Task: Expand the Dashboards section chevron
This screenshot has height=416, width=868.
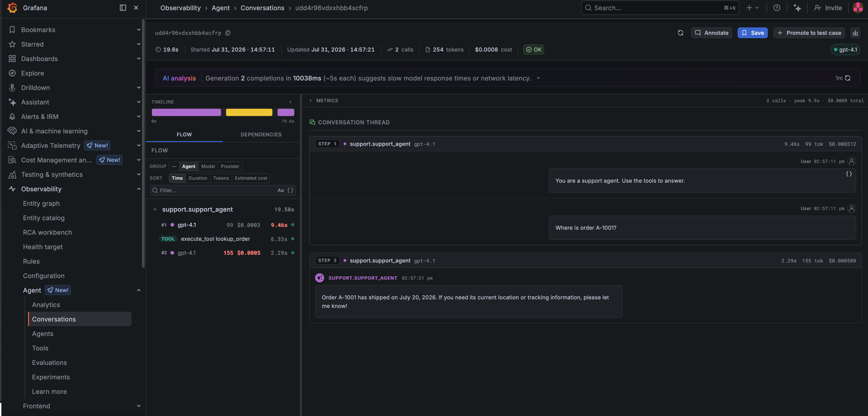Action: pyautogui.click(x=139, y=59)
